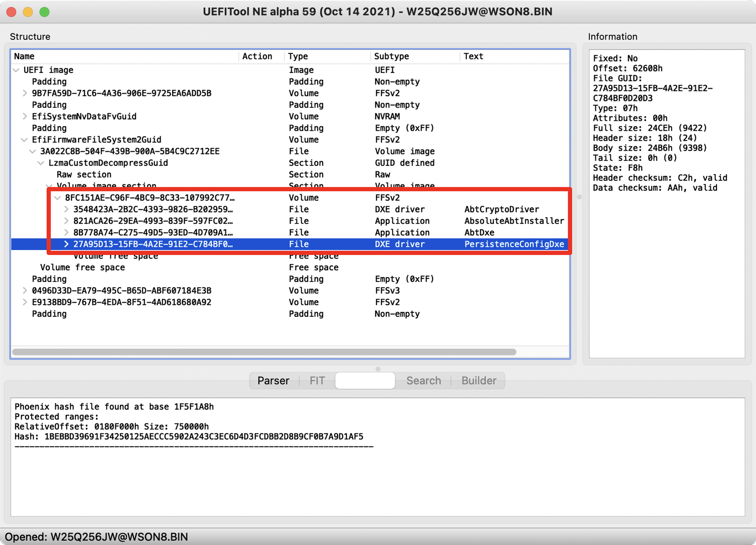Image resolution: width=756 pixels, height=545 pixels.
Task: Select the Volume free space entry
Action: pos(82,267)
